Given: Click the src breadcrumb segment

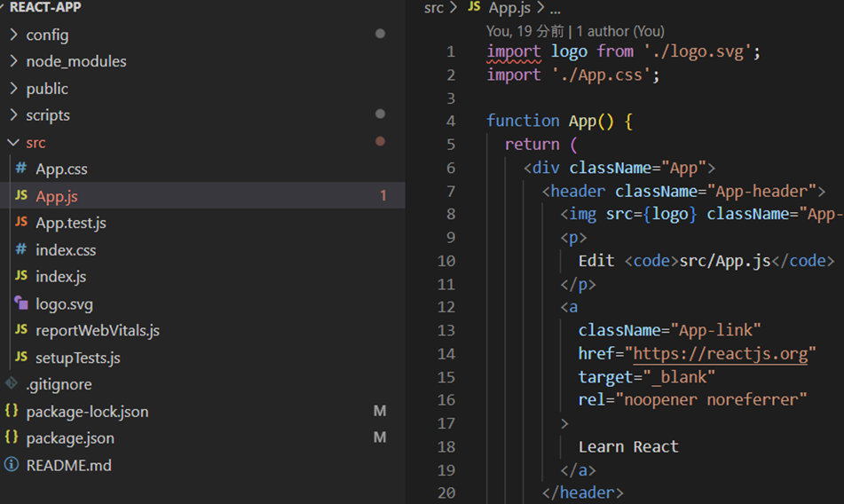Looking at the screenshot, I should pyautogui.click(x=434, y=7).
